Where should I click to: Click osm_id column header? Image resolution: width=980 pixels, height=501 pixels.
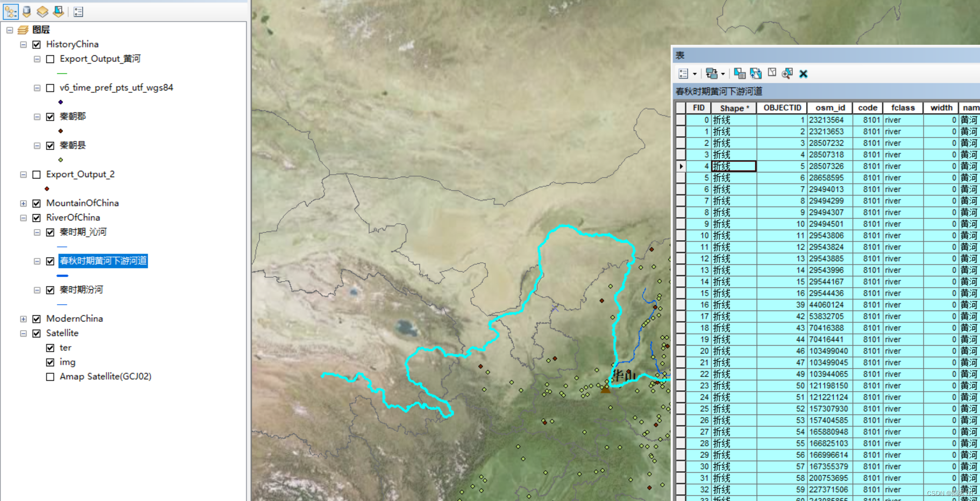click(830, 108)
